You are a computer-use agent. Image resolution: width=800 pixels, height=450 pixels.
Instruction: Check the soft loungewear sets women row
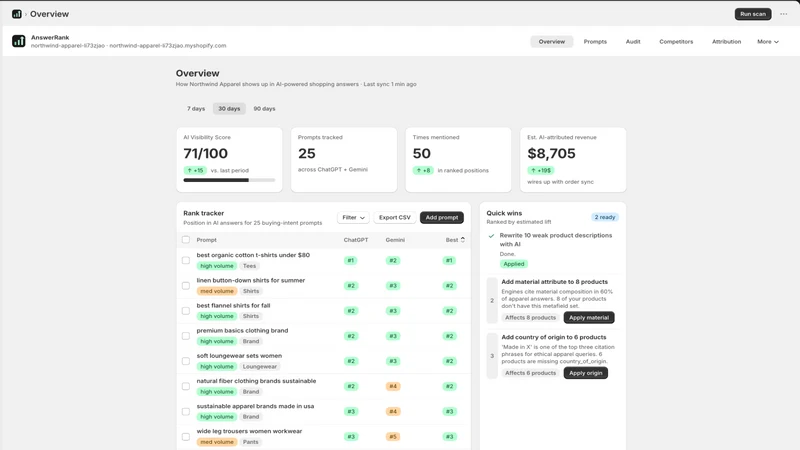pyautogui.click(x=186, y=361)
